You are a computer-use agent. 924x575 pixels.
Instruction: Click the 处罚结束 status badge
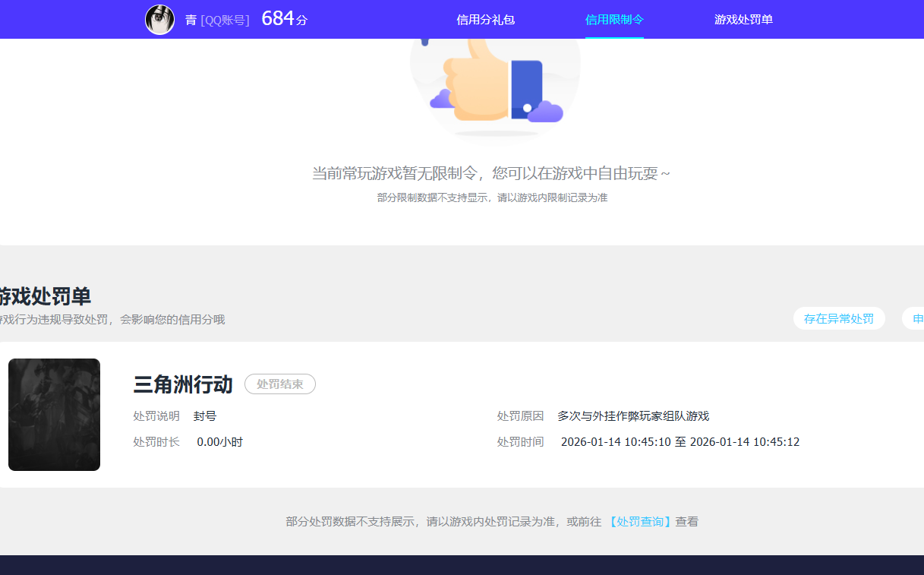pos(279,384)
